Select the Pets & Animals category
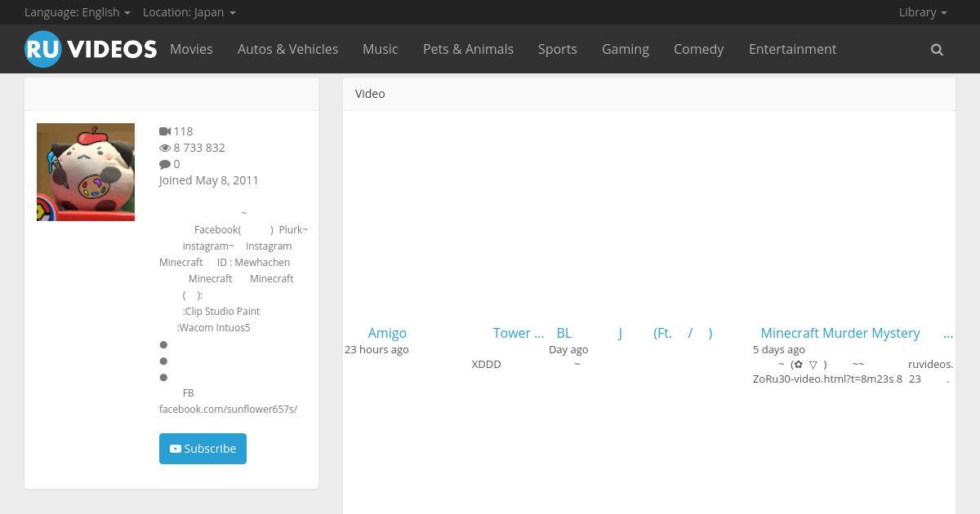 (x=468, y=49)
